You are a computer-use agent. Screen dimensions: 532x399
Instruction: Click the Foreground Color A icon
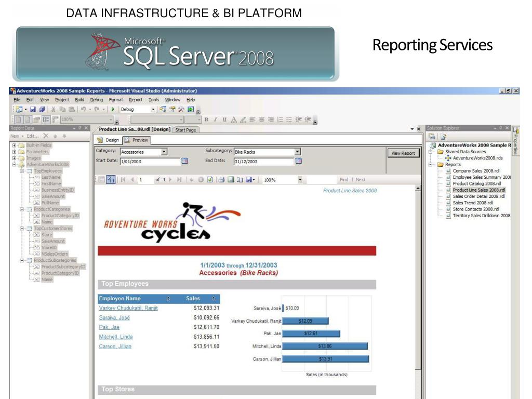click(234, 119)
